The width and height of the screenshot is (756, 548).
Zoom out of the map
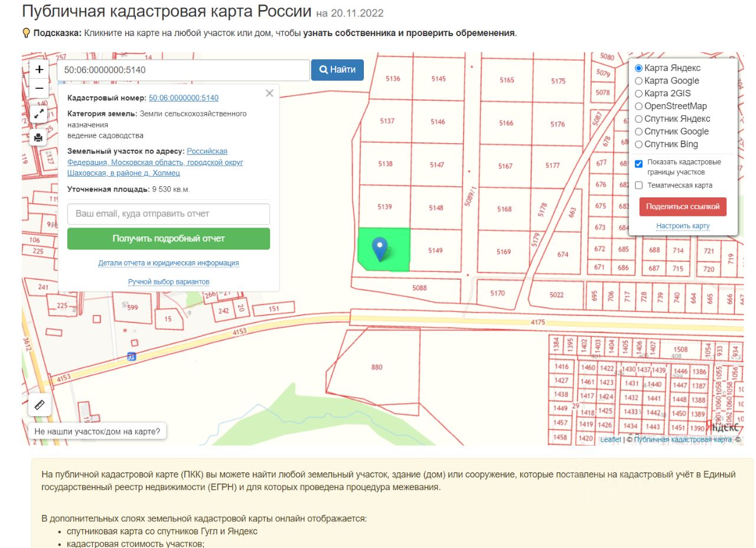point(39,89)
